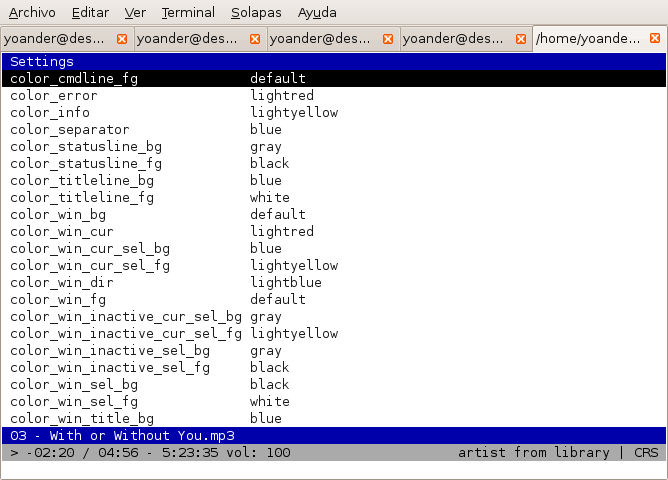Click the lightblue value of color_win_dir
The width and height of the screenshot is (668, 480).
coord(286,282)
